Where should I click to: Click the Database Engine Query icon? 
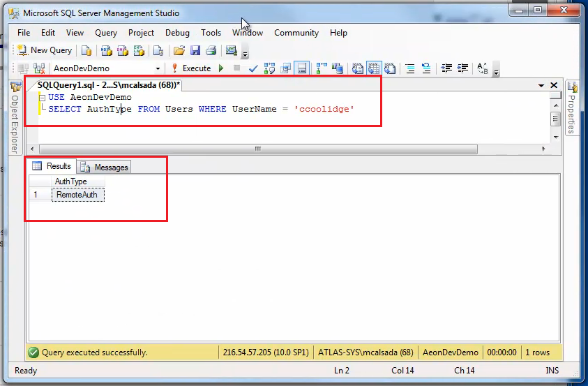point(86,50)
